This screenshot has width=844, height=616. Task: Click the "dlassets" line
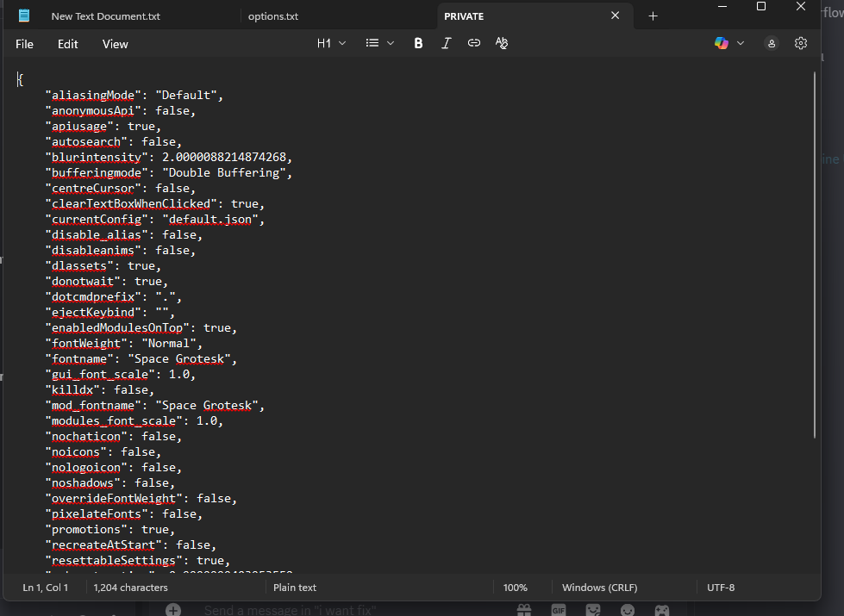(x=103, y=266)
